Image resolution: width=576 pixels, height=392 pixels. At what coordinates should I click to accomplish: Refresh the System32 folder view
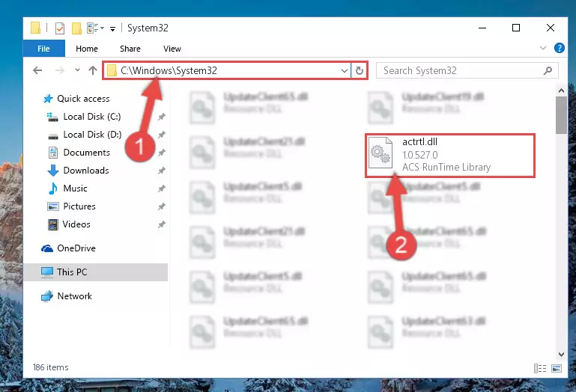pyautogui.click(x=360, y=70)
